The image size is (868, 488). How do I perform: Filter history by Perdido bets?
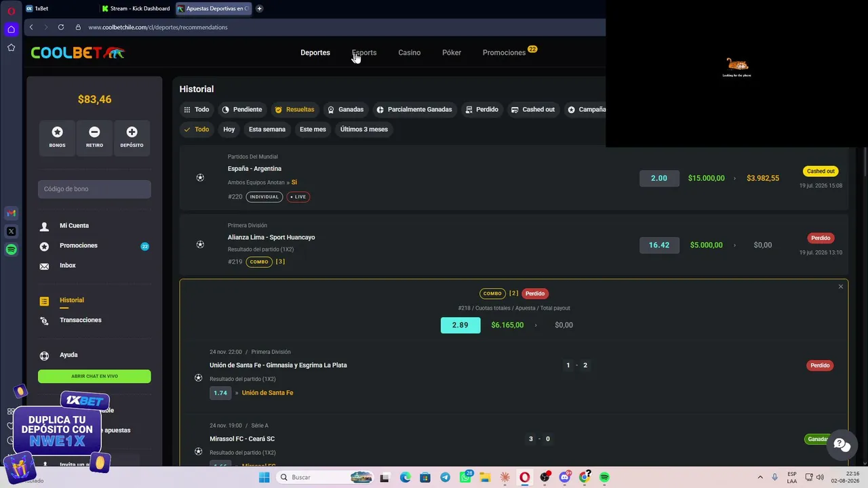481,109
